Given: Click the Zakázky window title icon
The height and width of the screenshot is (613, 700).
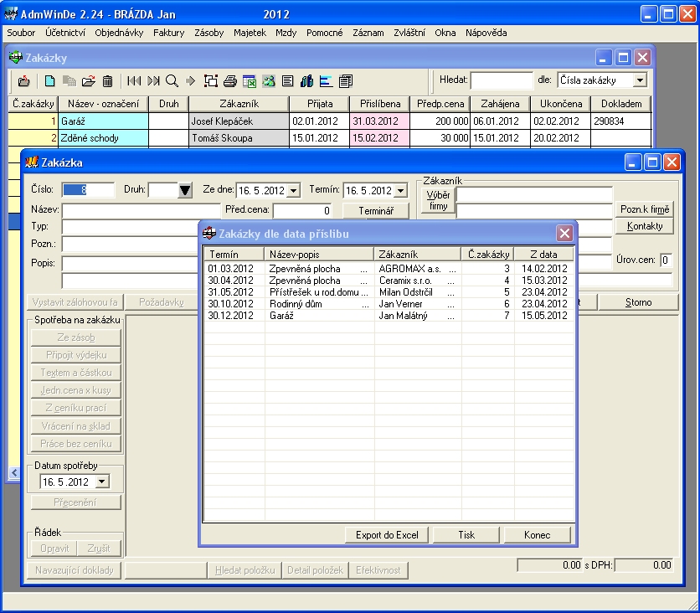Looking at the screenshot, I should click(16, 57).
